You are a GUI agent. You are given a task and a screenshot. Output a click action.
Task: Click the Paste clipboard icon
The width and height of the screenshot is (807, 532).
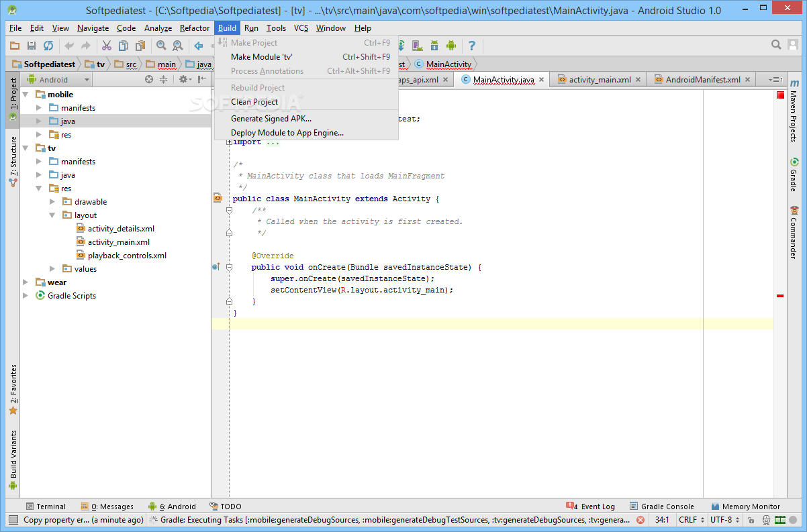pyautogui.click(x=140, y=46)
